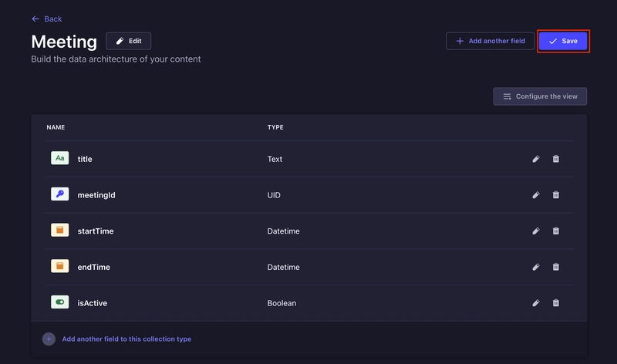The image size is (617, 364).
Task: Delete the endTime field
Action: click(555, 267)
